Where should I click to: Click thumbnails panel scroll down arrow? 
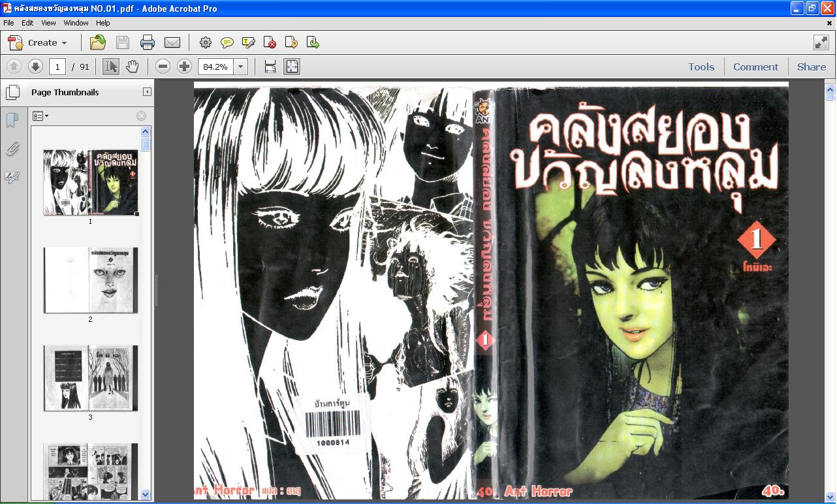click(146, 495)
